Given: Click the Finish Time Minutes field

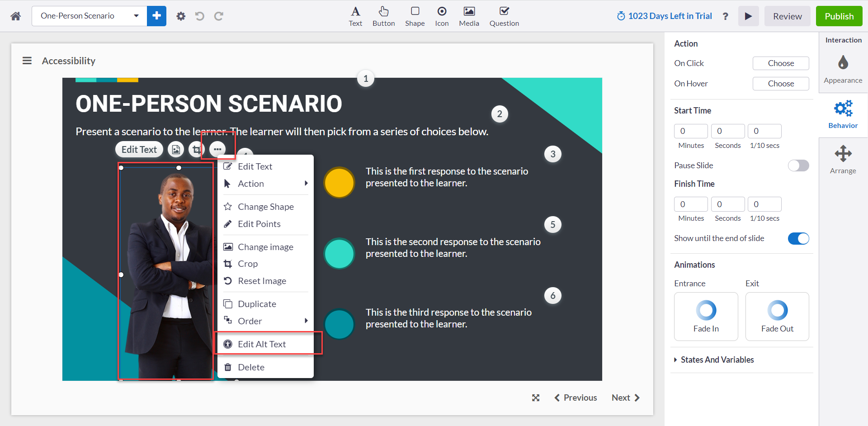Looking at the screenshot, I should [691, 204].
